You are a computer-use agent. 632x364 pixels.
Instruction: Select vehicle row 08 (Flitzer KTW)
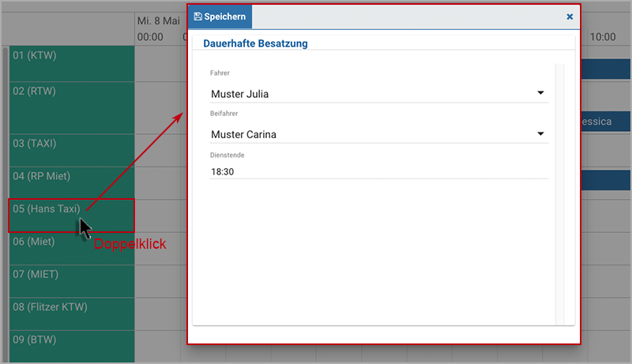click(72, 314)
